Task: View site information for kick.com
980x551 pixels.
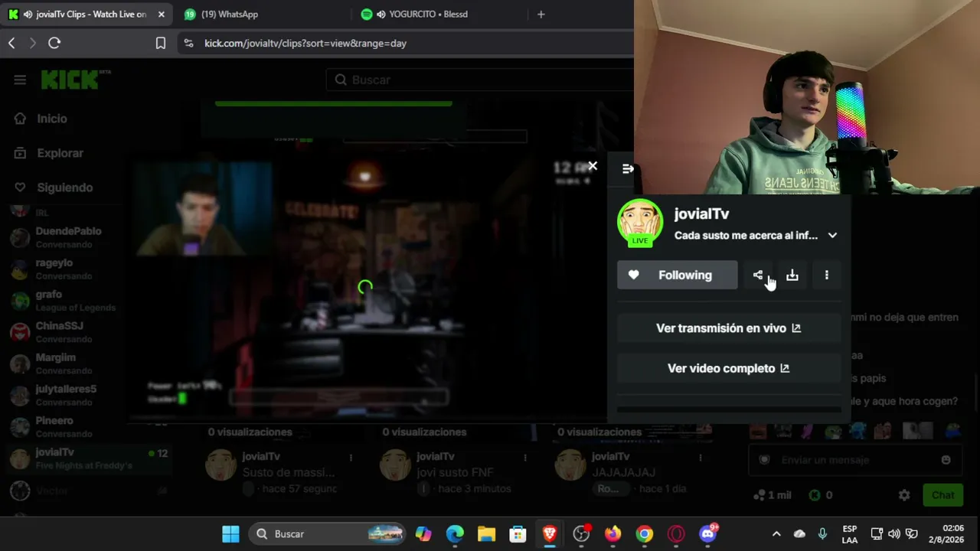Action: click(x=188, y=44)
